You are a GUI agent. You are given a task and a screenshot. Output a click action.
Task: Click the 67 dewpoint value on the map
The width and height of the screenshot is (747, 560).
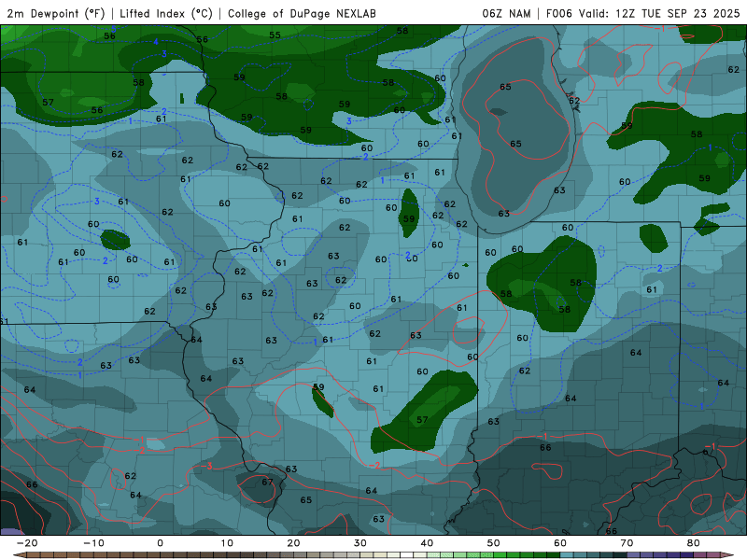268,482
